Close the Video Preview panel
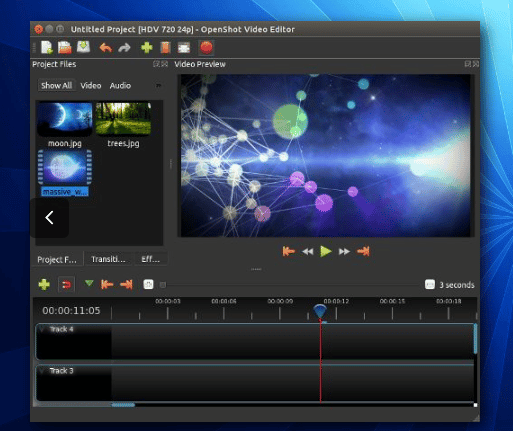Screen dimensions: 513x431 [476, 64]
